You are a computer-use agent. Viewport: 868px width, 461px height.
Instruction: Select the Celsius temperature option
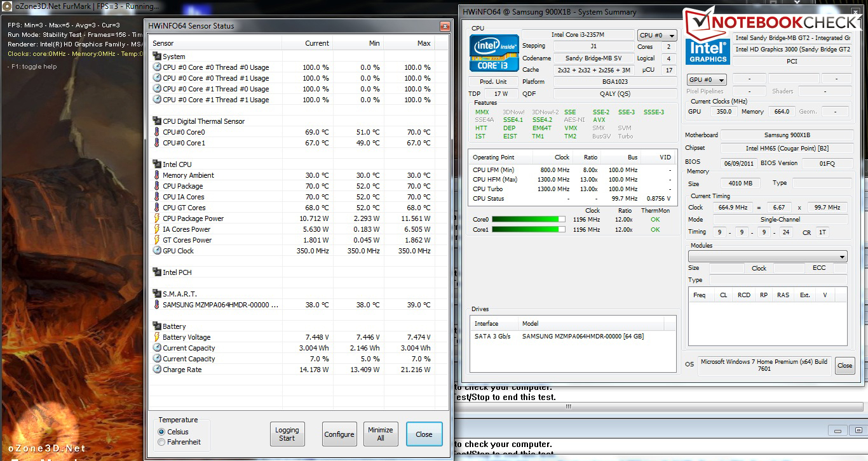point(161,432)
